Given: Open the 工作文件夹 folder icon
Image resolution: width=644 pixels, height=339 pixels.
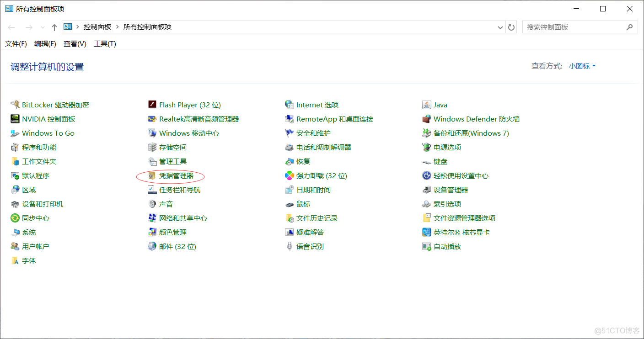Looking at the screenshot, I should point(15,161).
